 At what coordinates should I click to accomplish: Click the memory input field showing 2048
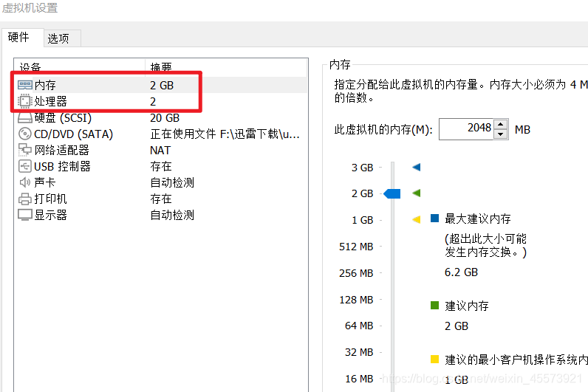(x=466, y=129)
